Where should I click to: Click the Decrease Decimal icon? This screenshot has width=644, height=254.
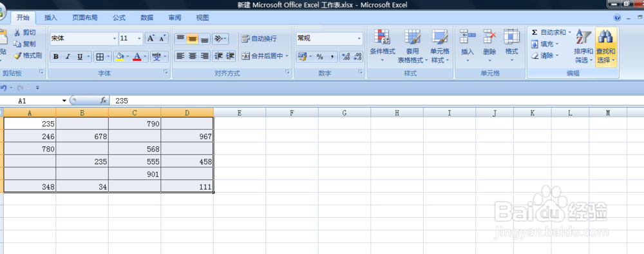pyautogui.click(x=357, y=57)
